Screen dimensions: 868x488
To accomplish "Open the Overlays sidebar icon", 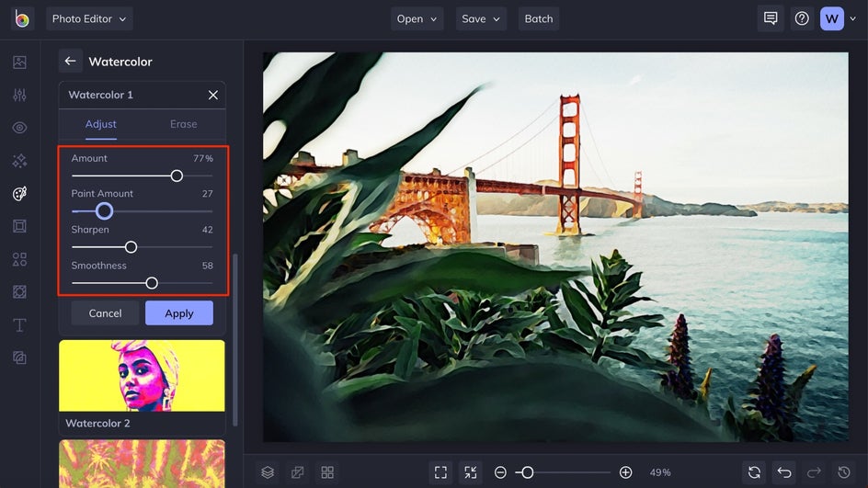I will tap(19, 291).
